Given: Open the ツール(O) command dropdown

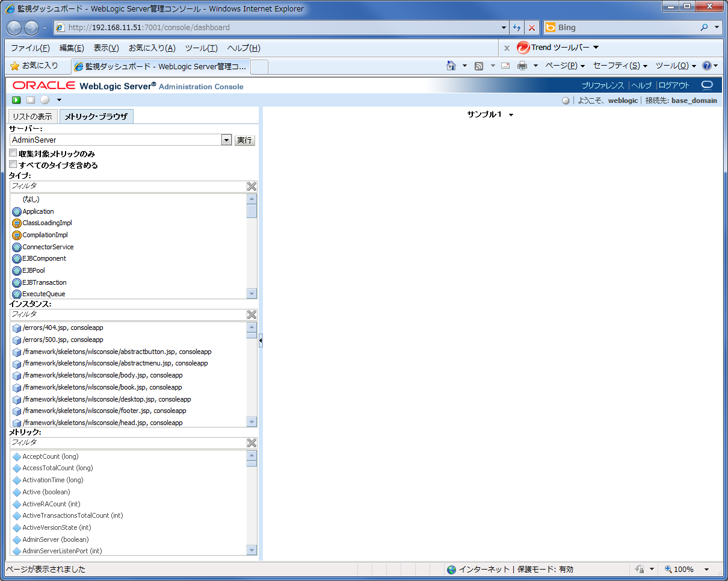Looking at the screenshot, I should coord(676,66).
